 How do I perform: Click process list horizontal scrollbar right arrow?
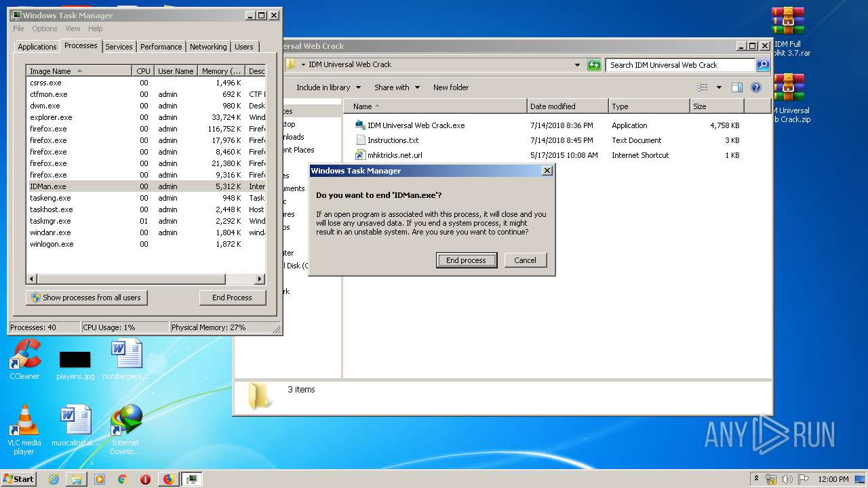(x=260, y=279)
